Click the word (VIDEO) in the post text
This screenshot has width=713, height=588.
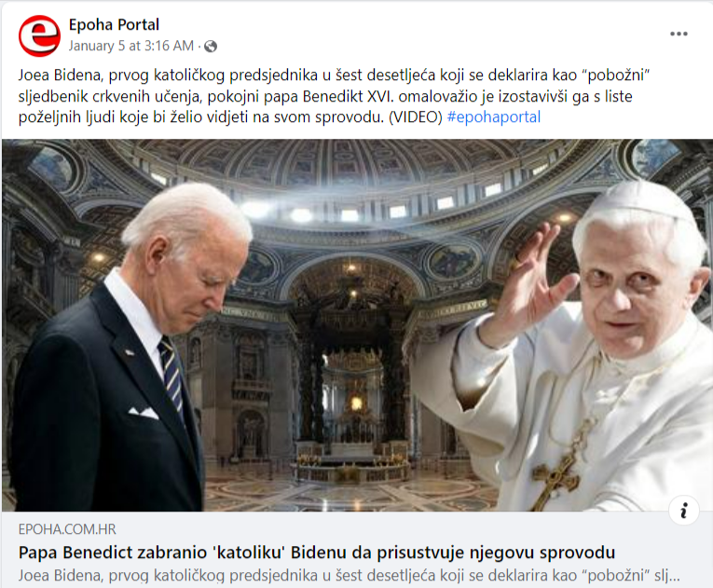pos(415,116)
